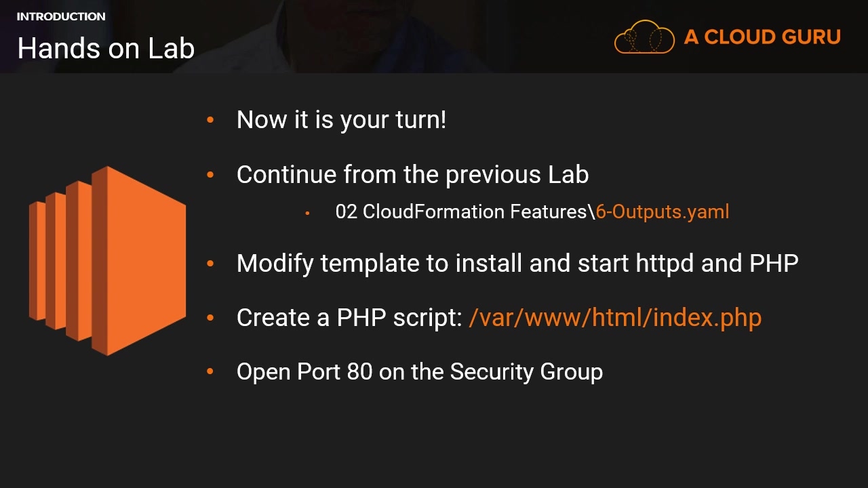The image size is (868, 488).
Task: Click the "Open Port 80 on the Security Group" line
Action: tap(419, 371)
